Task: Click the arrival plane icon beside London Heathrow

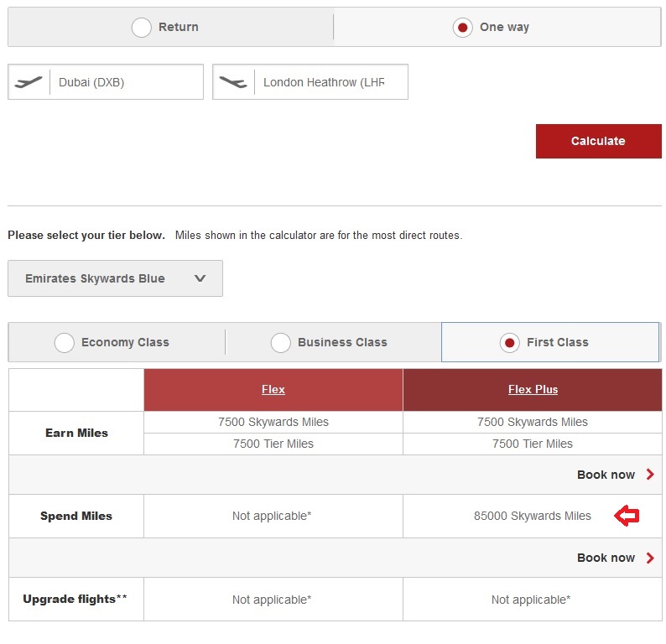Action: click(x=233, y=82)
